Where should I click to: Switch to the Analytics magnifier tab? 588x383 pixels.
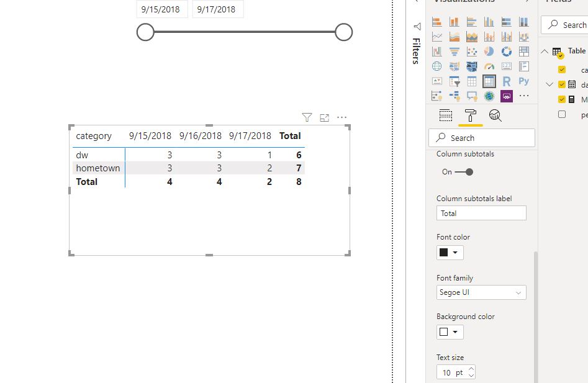[x=495, y=115]
